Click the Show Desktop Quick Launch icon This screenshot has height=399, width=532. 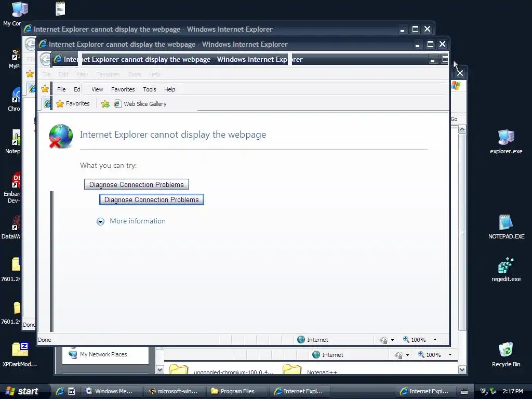71,391
